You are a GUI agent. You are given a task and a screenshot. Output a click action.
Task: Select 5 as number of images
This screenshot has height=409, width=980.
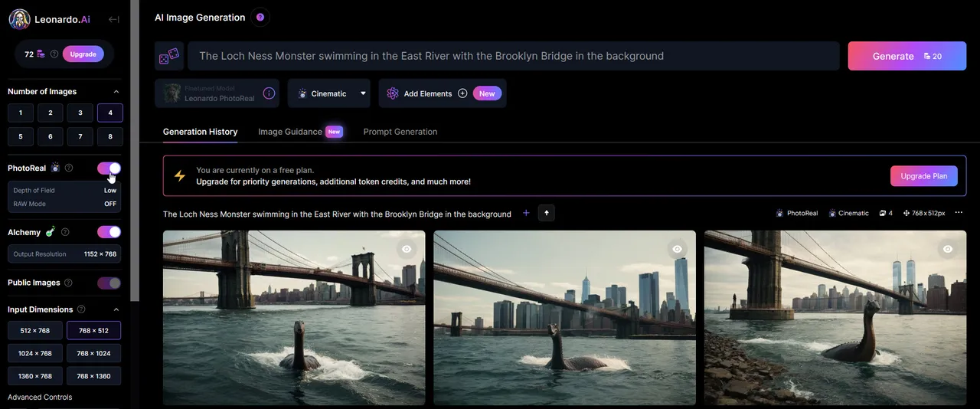pos(21,136)
